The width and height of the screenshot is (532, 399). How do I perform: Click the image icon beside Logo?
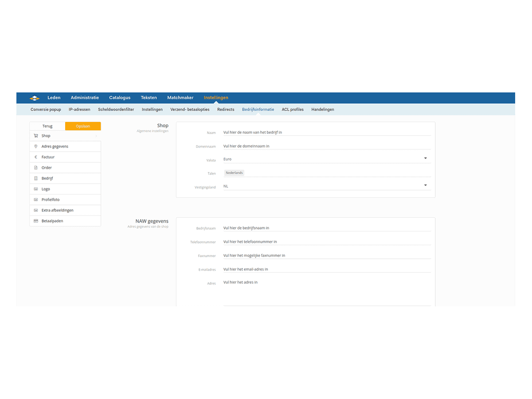(x=36, y=189)
